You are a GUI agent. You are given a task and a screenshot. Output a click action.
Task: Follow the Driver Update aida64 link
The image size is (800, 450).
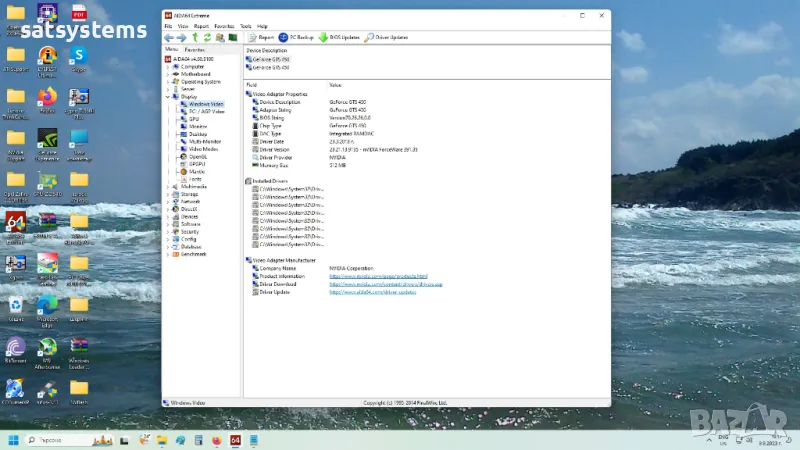pyautogui.click(x=372, y=291)
